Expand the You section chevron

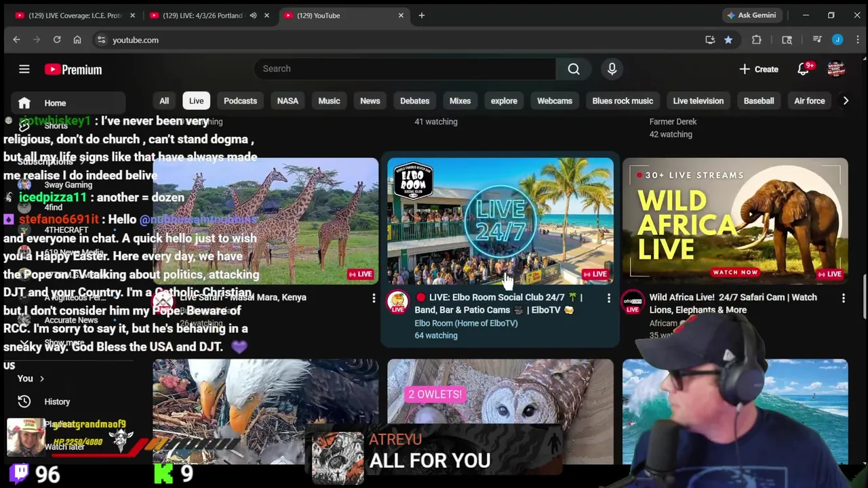[41, 379]
